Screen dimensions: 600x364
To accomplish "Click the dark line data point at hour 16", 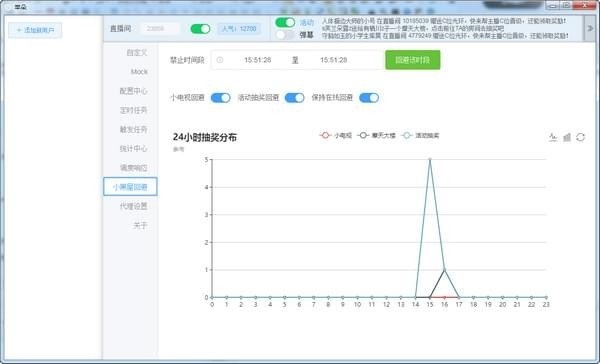I will [444, 270].
